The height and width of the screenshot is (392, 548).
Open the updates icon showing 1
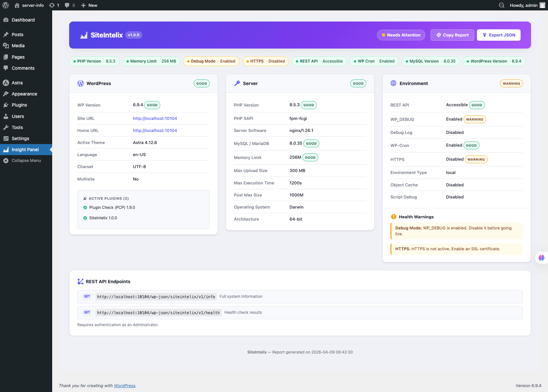click(x=52, y=5)
